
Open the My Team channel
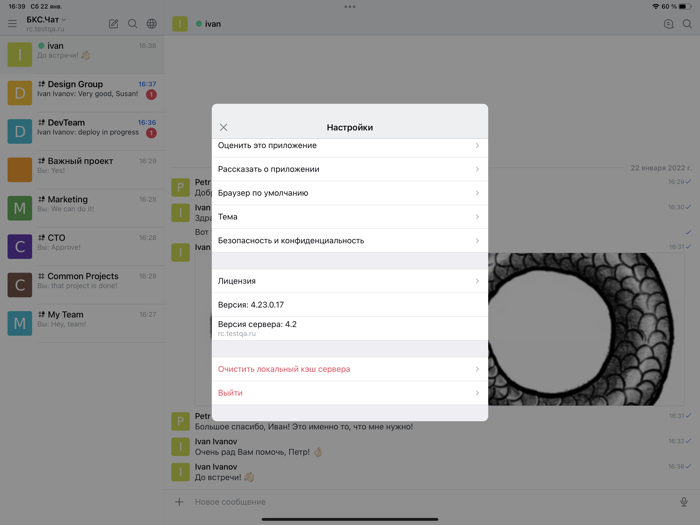(82, 323)
